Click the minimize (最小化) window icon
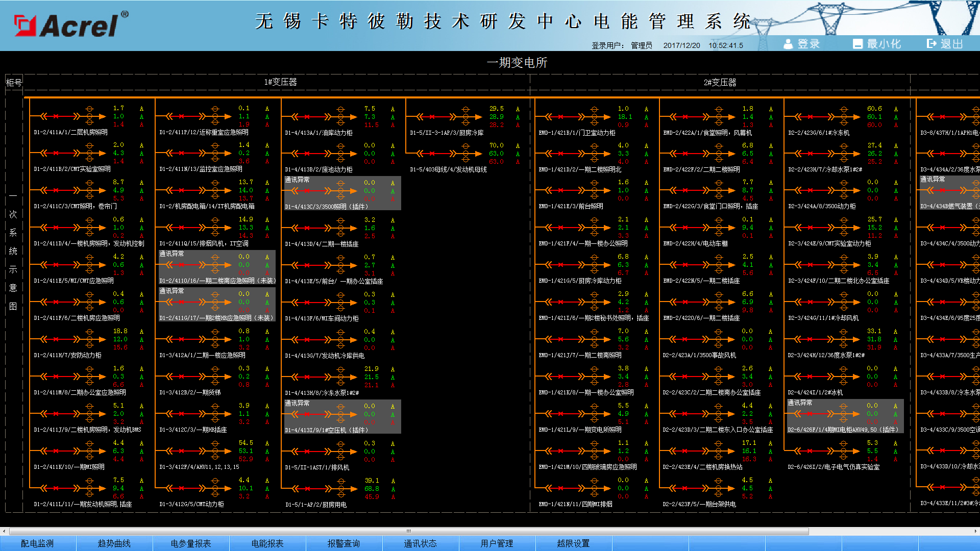The width and height of the screenshot is (980, 551). pyautogui.click(x=857, y=44)
